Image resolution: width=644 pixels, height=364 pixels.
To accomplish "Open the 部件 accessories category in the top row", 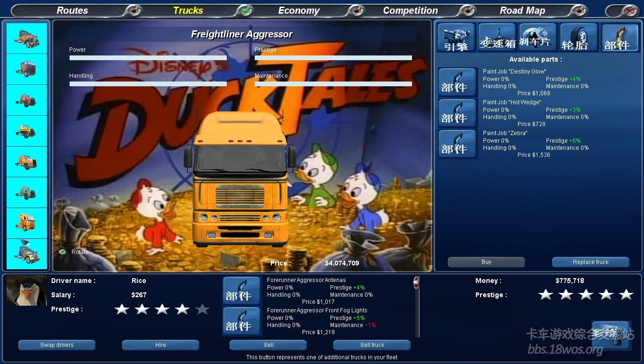I will click(x=619, y=37).
